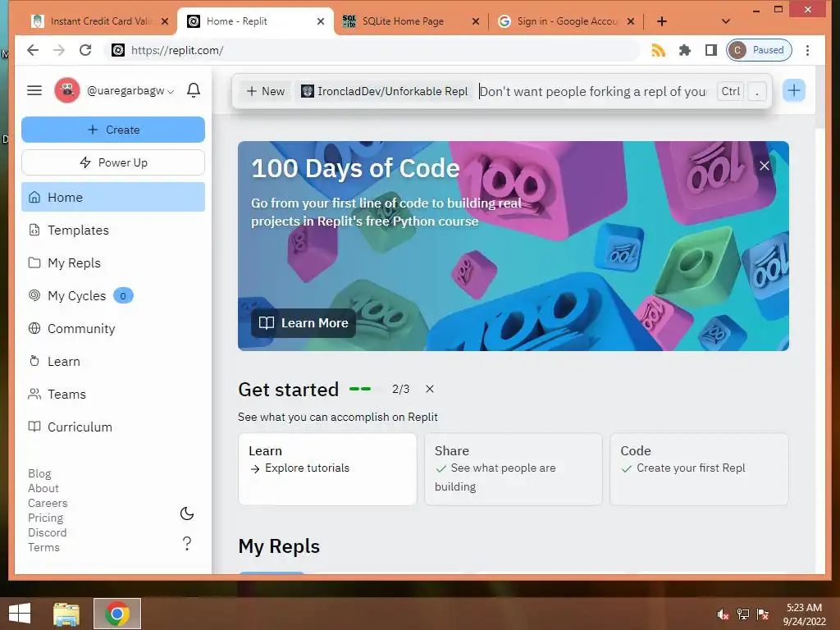This screenshot has height=630, width=840.
Task: Switch to Instant Credit Card tab
Action: (x=100, y=21)
